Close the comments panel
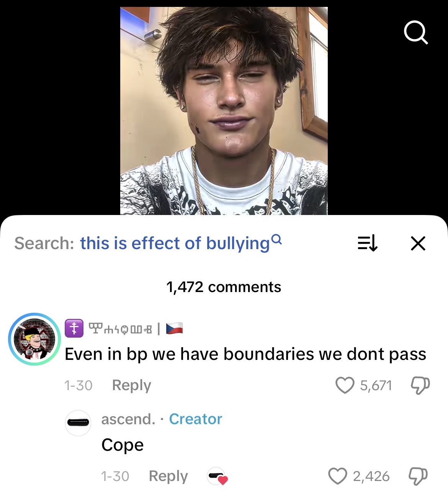Viewport: 448px width, 499px height. pos(418,243)
